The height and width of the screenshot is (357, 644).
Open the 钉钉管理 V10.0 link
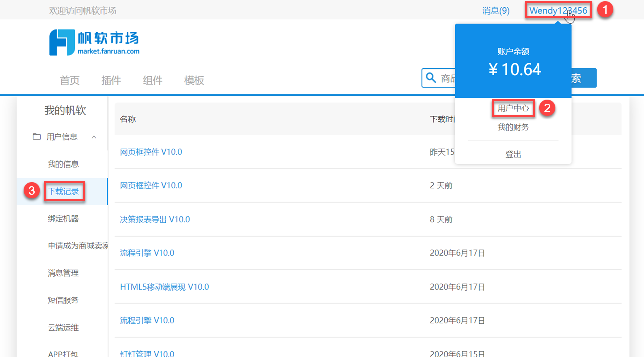click(x=147, y=353)
